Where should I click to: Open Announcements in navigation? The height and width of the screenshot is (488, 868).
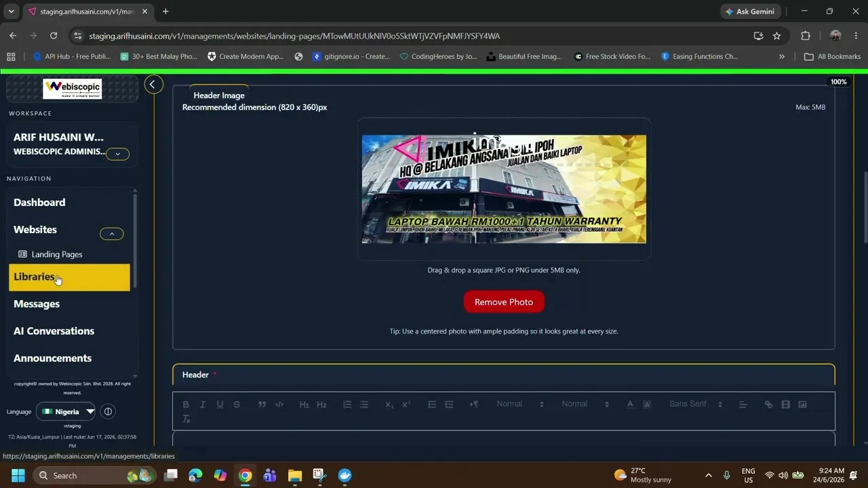[52, 358]
